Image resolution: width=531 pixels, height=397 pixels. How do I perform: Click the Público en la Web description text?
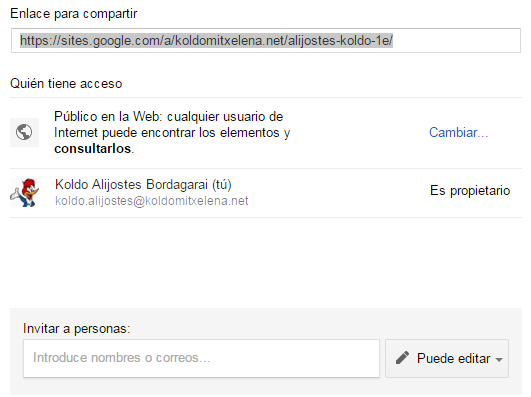click(172, 132)
